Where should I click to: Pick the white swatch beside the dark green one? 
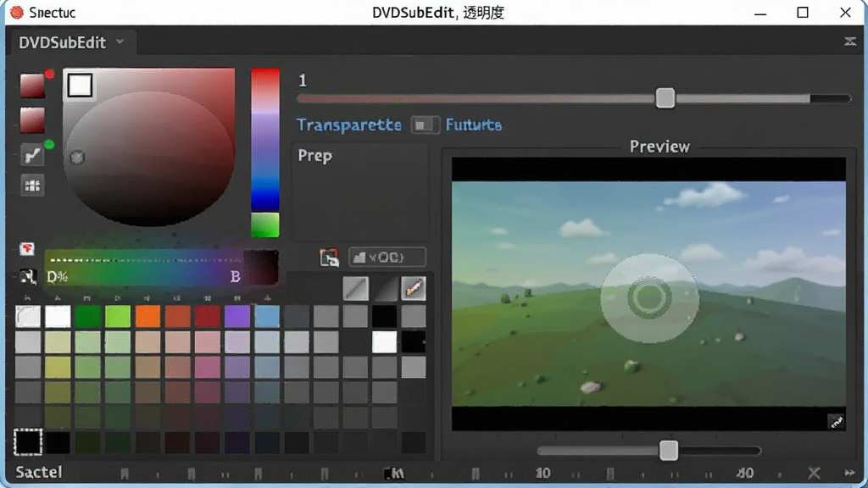click(x=58, y=317)
